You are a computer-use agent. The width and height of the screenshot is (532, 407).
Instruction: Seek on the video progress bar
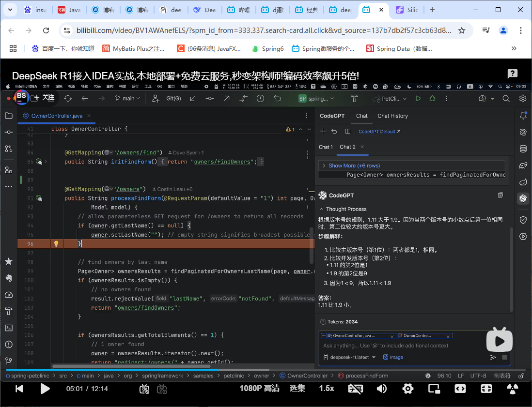point(266,369)
